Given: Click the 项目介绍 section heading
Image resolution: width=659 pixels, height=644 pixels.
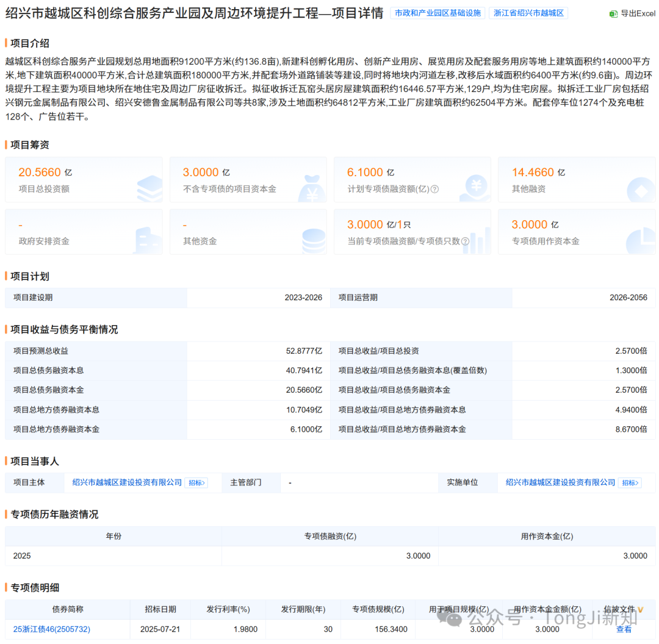Looking at the screenshot, I should click(x=30, y=43).
